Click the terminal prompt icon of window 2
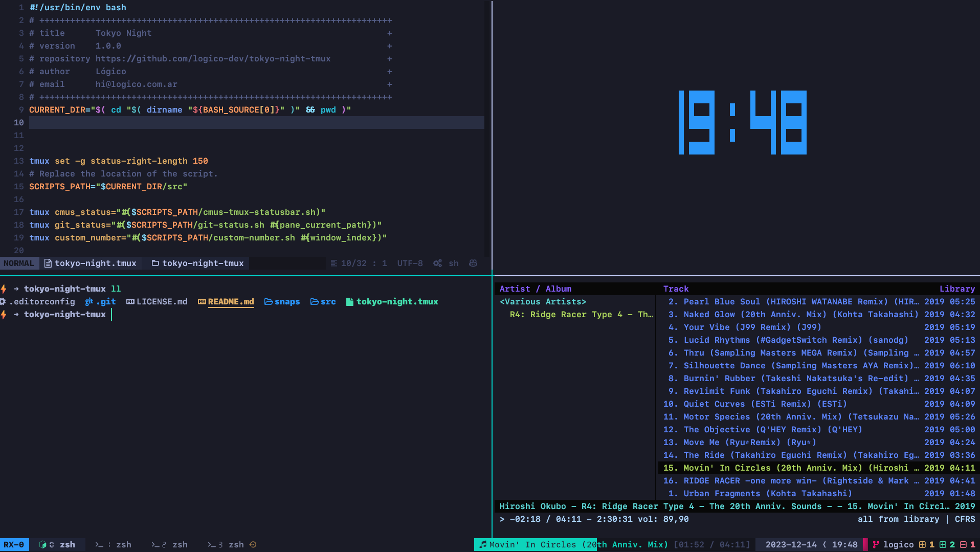This screenshot has width=980, height=552. [155, 545]
